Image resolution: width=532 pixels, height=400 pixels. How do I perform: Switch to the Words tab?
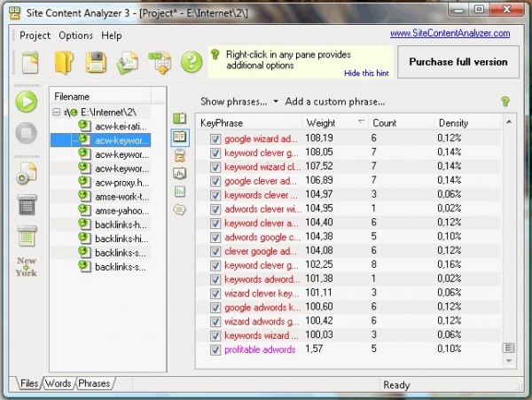(x=58, y=383)
